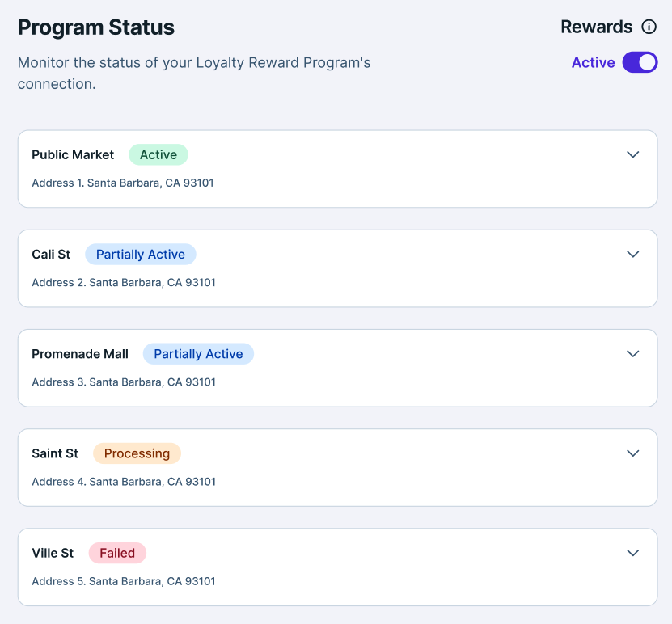672x624 pixels.
Task: Click the Saint St location name
Action: (x=55, y=453)
